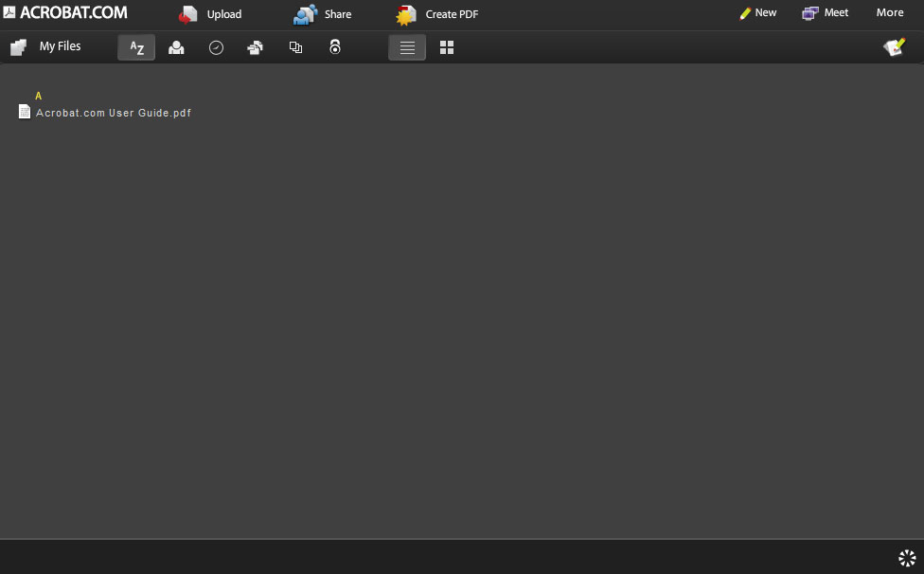
Task: Click the Upload document icon
Action: coord(188,14)
